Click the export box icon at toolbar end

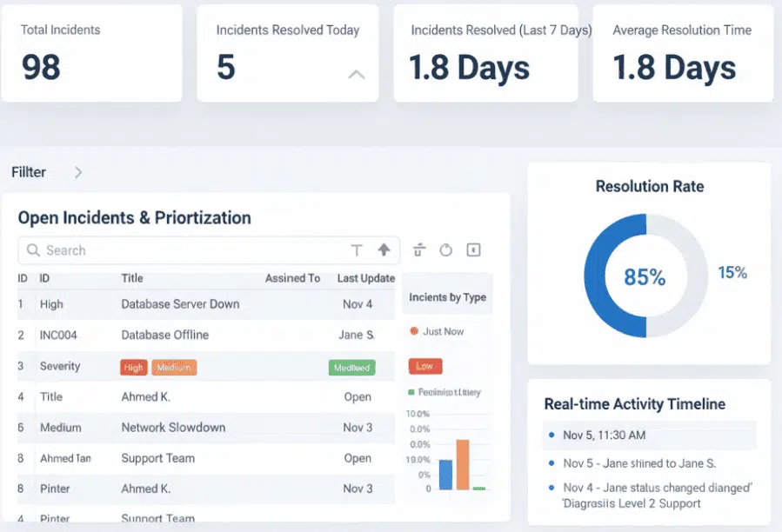(x=472, y=249)
